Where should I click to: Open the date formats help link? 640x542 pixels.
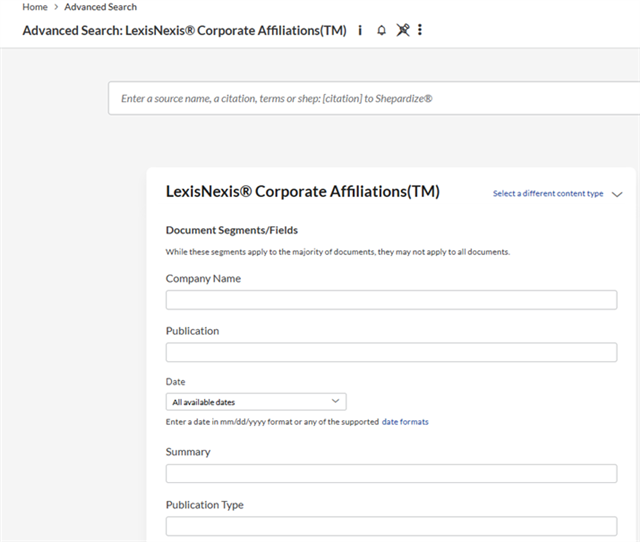(405, 422)
